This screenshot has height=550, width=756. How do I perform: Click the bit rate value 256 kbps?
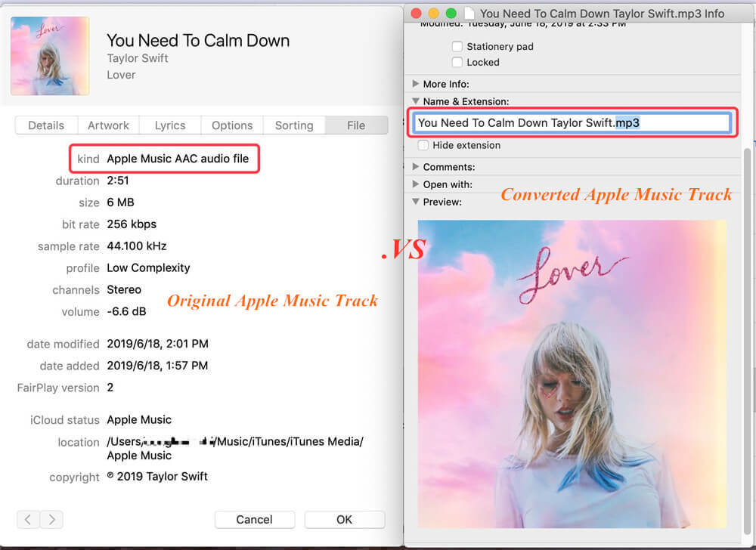pyautogui.click(x=132, y=224)
